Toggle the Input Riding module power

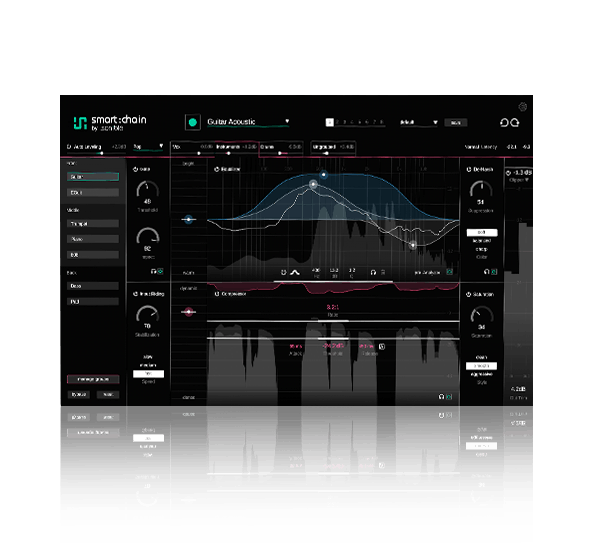click(135, 294)
